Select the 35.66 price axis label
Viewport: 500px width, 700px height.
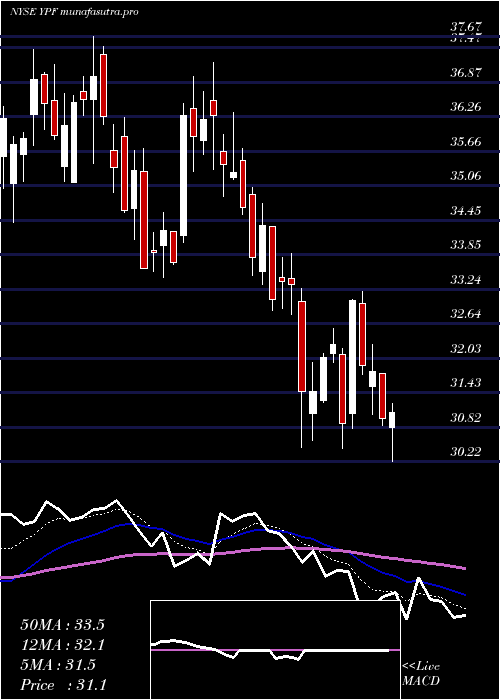[467, 142]
